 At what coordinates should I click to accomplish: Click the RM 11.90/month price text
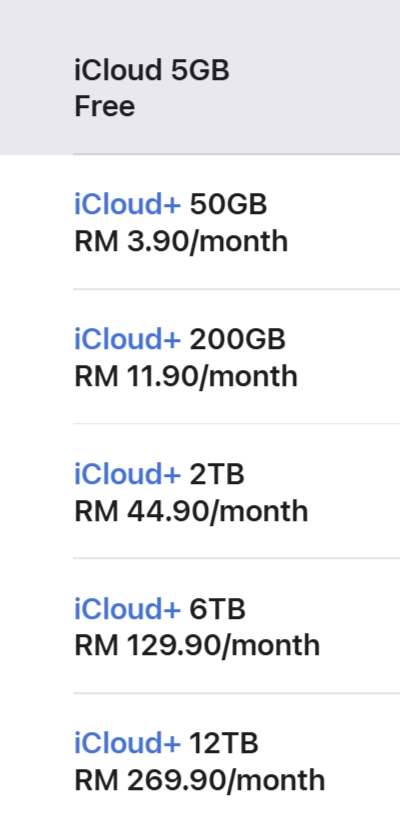(186, 377)
